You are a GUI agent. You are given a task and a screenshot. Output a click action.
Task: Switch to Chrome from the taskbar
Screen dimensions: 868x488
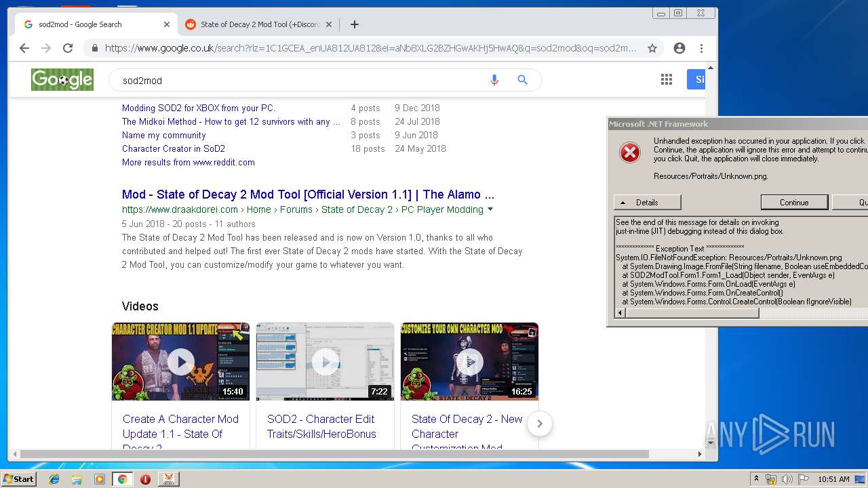(123, 479)
